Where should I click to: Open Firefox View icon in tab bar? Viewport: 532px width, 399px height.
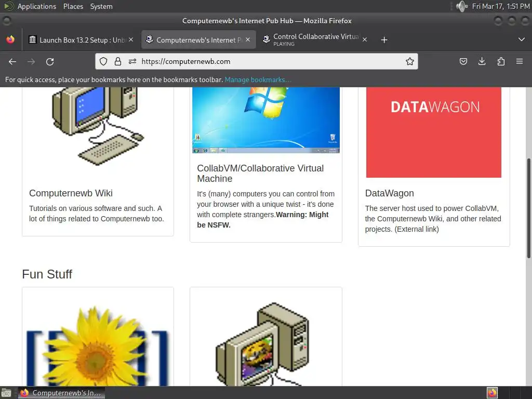(10, 39)
